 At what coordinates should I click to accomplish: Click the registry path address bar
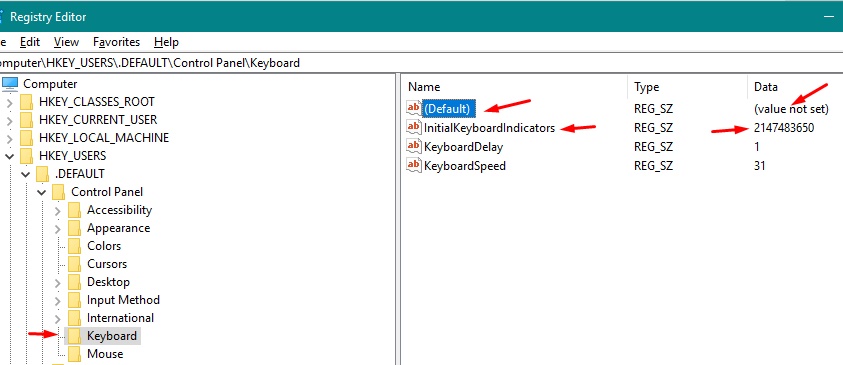[422, 63]
